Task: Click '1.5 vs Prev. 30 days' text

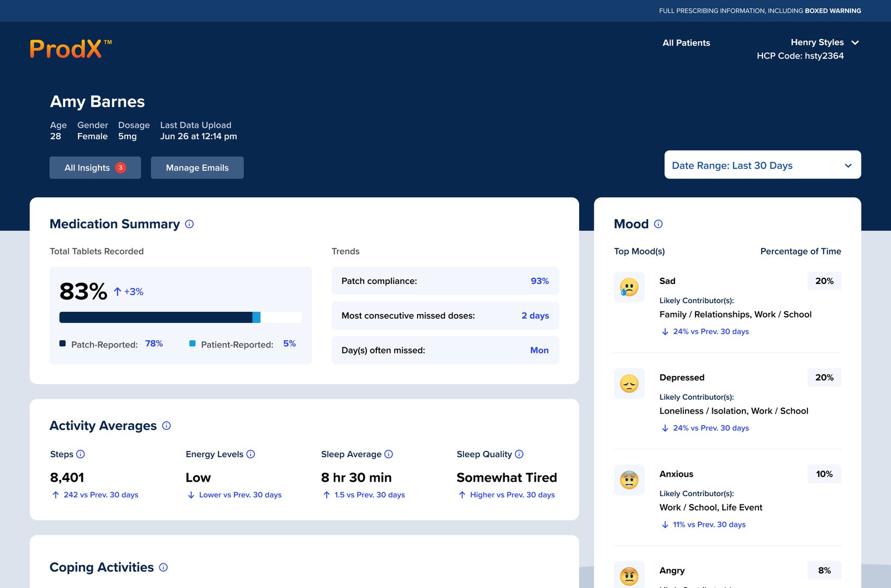Action: click(x=369, y=494)
